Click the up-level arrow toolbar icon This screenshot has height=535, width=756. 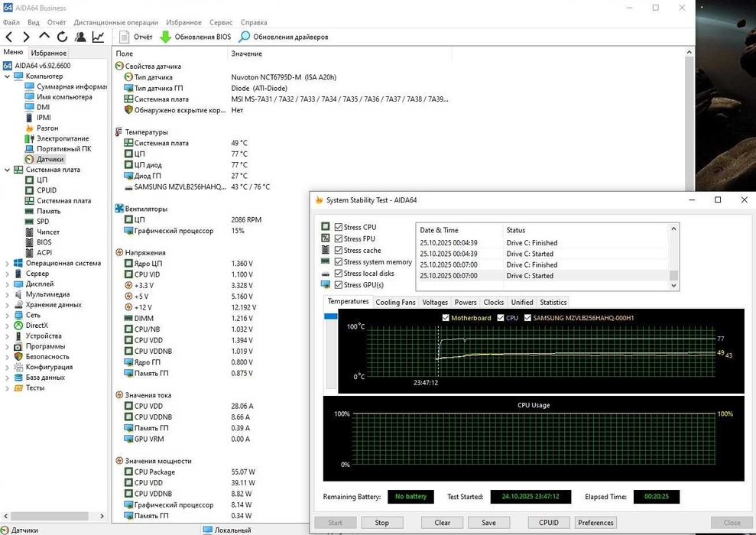tap(44, 36)
